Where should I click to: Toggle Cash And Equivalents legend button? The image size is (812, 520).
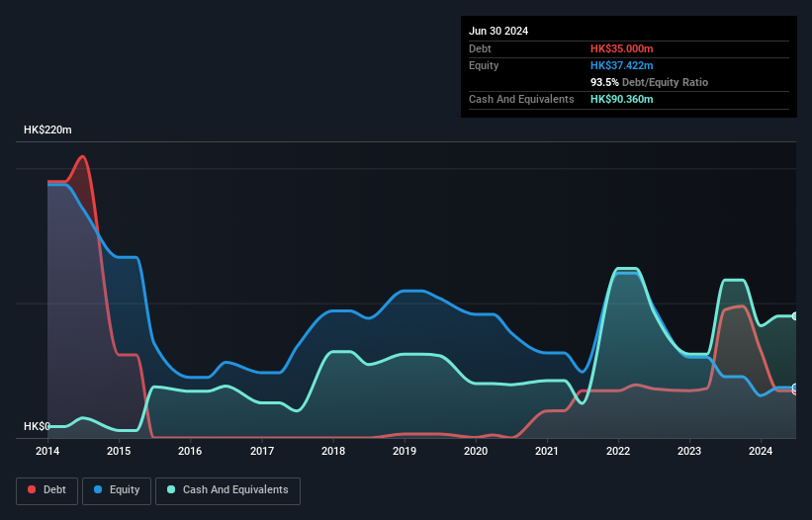[x=227, y=490]
